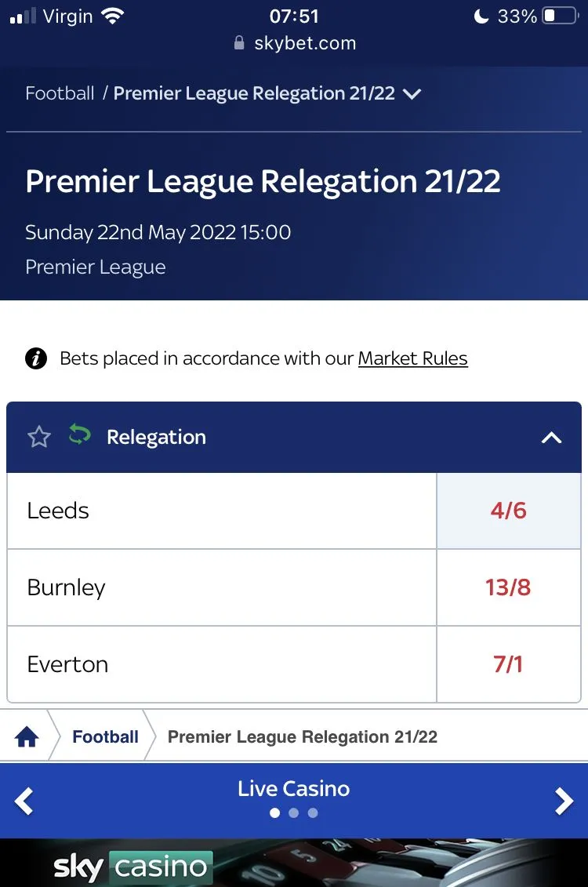This screenshot has height=887, width=588.
Task: Tap the home icon in breadcrumb
Action: (27, 737)
